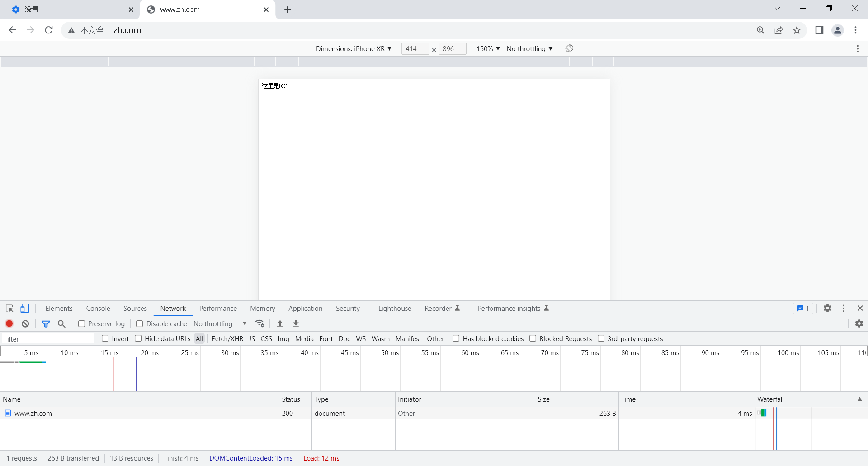
Task: Sort requests by Size column header
Action: pos(577,399)
